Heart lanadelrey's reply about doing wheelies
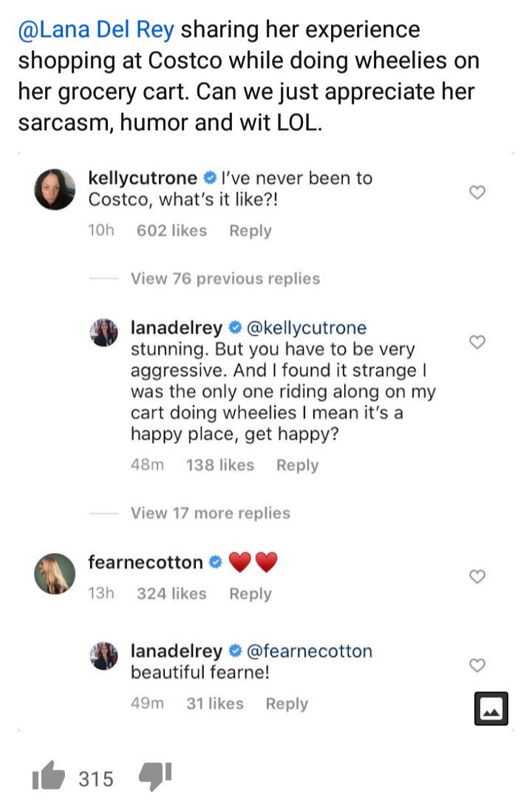This screenshot has height=806, width=532. [477, 342]
